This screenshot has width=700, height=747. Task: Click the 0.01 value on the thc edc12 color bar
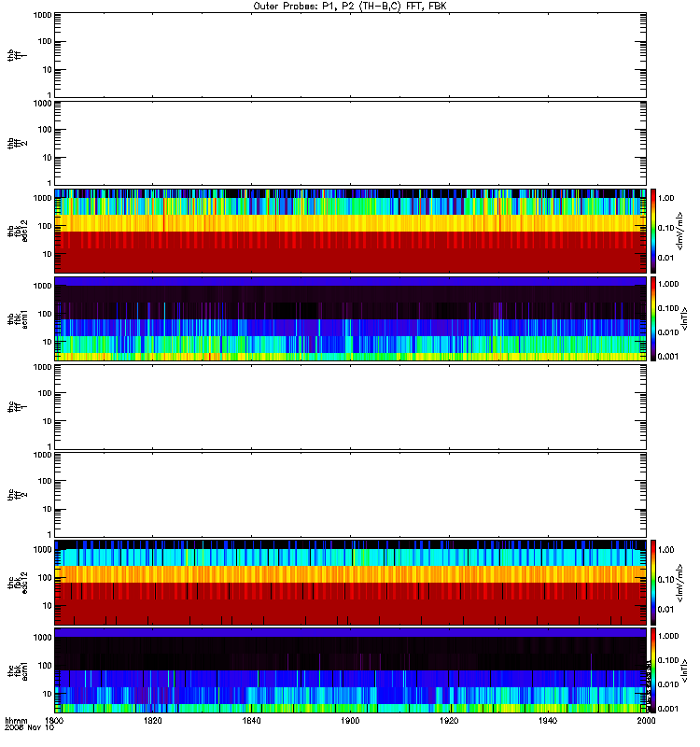pos(665,610)
